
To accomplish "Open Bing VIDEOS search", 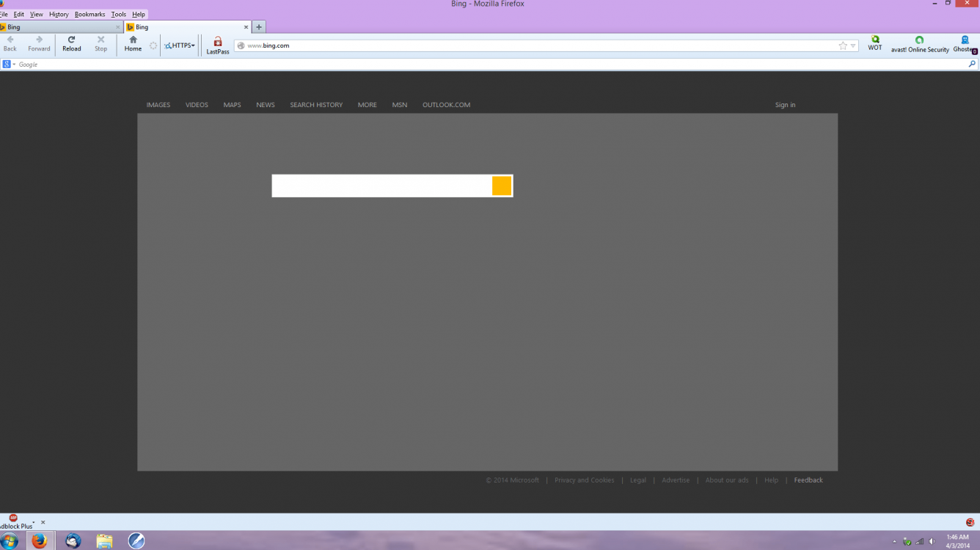I will pos(197,105).
